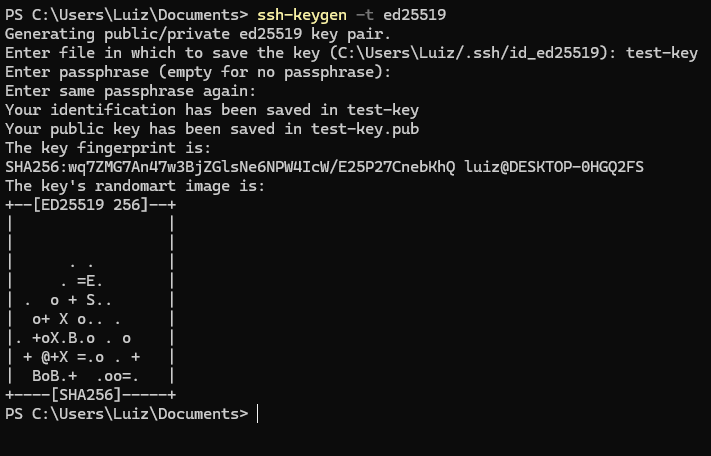Click the yellow ssh-keygen command text
Image resolution: width=711 pixels, height=456 pixels.
pyautogui.click(x=302, y=15)
